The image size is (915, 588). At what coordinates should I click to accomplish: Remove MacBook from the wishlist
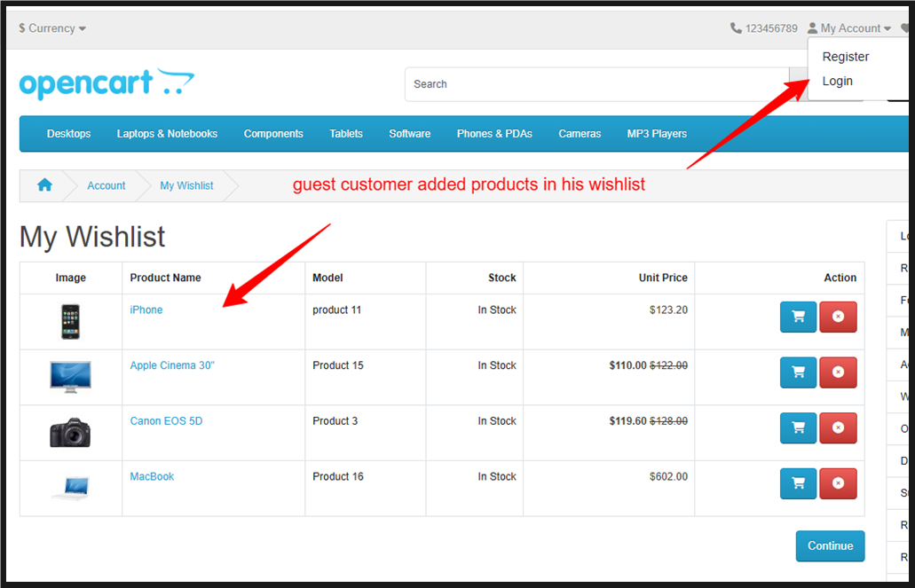coord(838,483)
